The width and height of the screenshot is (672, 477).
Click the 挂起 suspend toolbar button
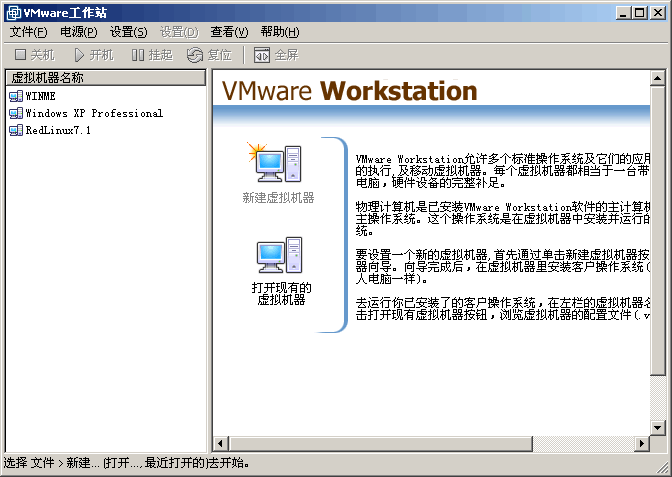pyautogui.click(x=152, y=55)
